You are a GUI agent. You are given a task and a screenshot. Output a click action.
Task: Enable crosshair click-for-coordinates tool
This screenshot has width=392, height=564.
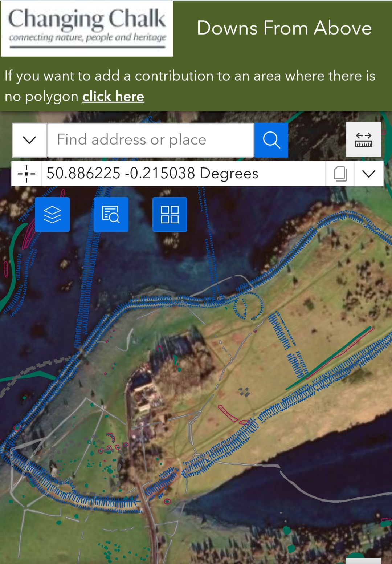pyautogui.click(x=26, y=174)
